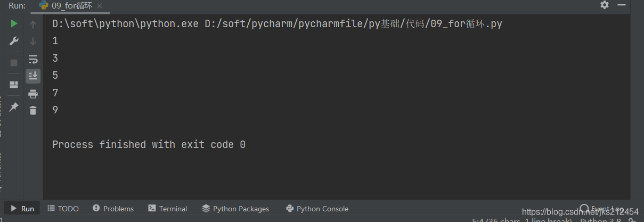Open run configuration via the wrench icon
Viewport: 644px width, 222px height.
tap(14, 41)
